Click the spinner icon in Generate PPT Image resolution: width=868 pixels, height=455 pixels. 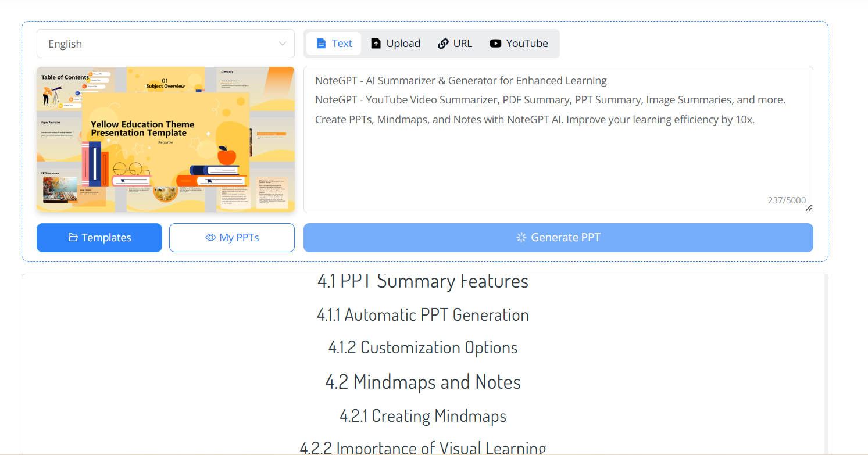point(521,238)
